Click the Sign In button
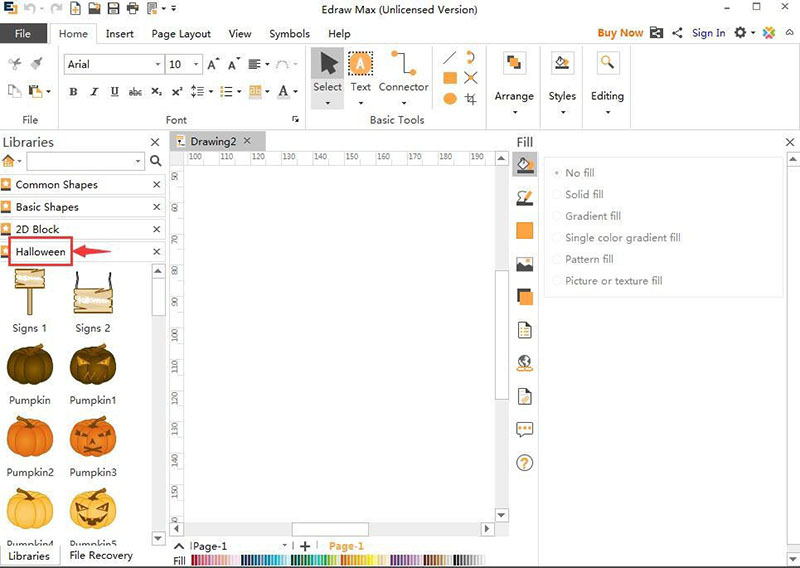 pos(708,33)
